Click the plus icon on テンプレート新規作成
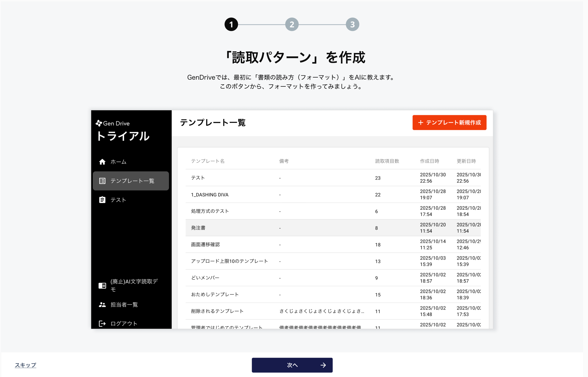This screenshot has height=377, width=588. [x=421, y=123]
